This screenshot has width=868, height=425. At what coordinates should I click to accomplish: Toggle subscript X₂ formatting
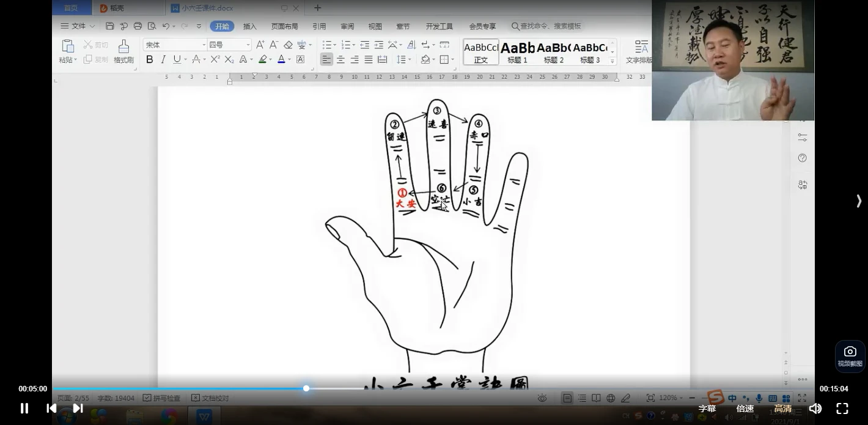tap(229, 59)
